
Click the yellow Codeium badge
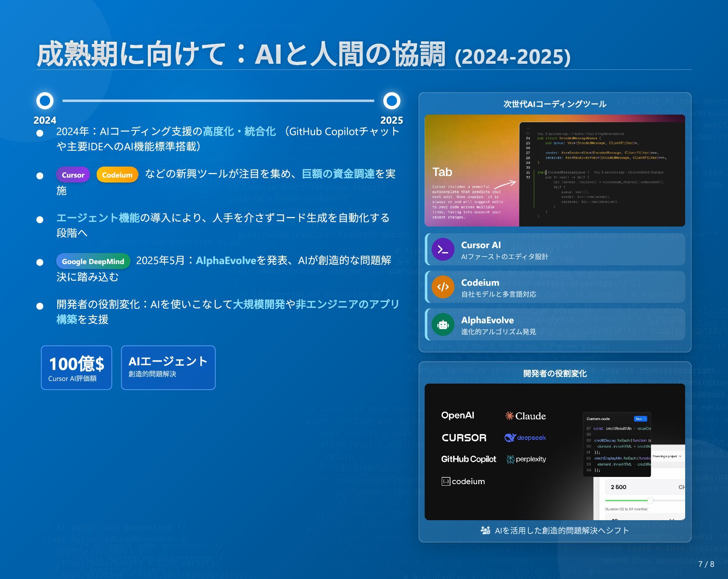pyautogui.click(x=117, y=175)
